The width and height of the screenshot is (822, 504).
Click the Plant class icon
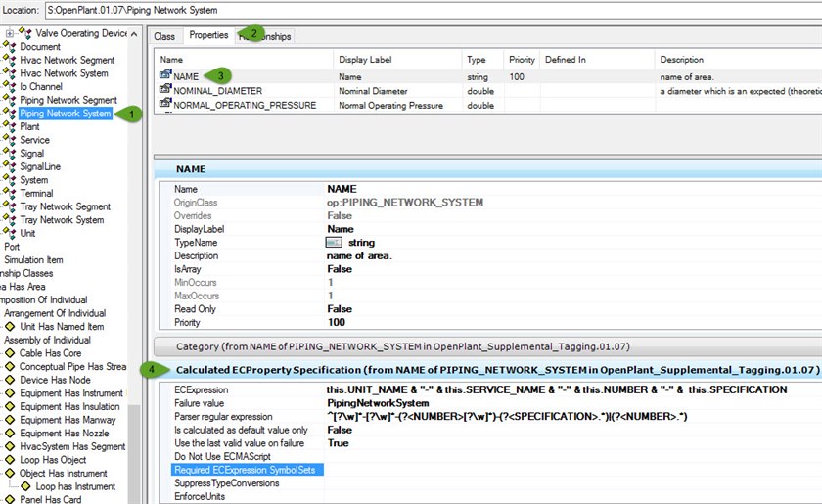pyautogui.click(x=10, y=126)
